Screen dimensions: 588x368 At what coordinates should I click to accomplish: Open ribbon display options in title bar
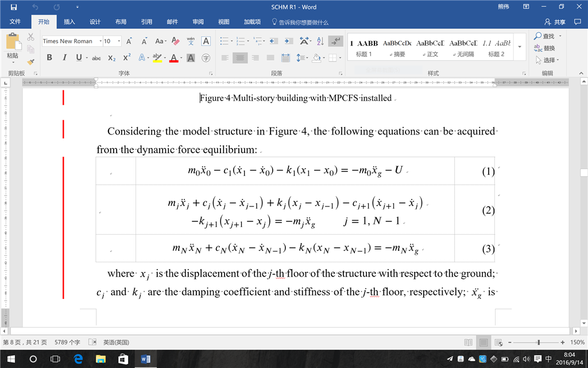point(526,7)
